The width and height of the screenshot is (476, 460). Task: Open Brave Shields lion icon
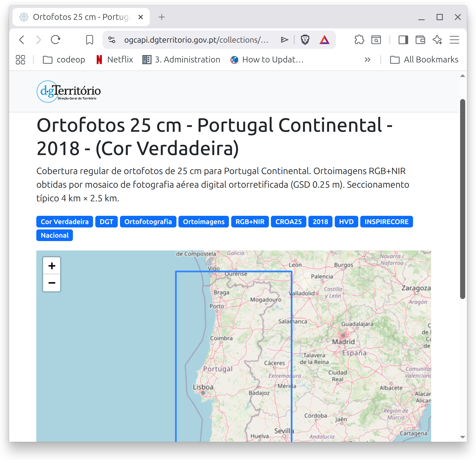coord(305,40)
